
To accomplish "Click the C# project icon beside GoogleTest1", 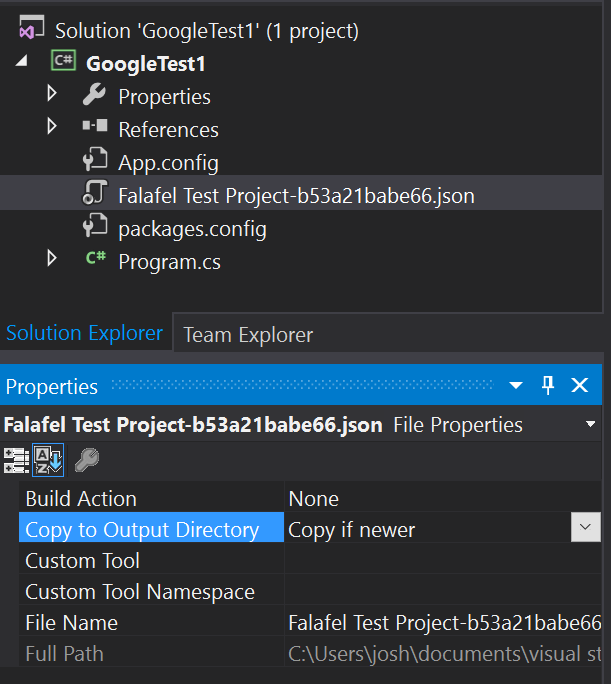I will pos(63,61).
